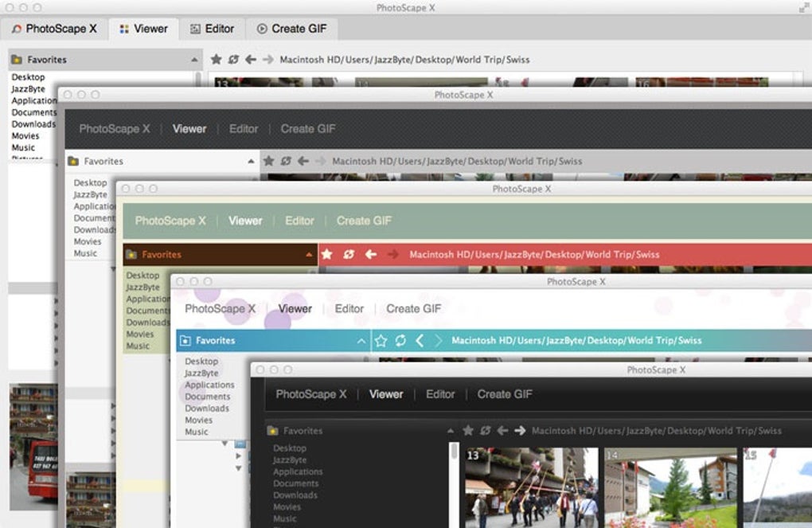
Task: Collapse Favorites in the black theme window
Action: click(451, 431)
